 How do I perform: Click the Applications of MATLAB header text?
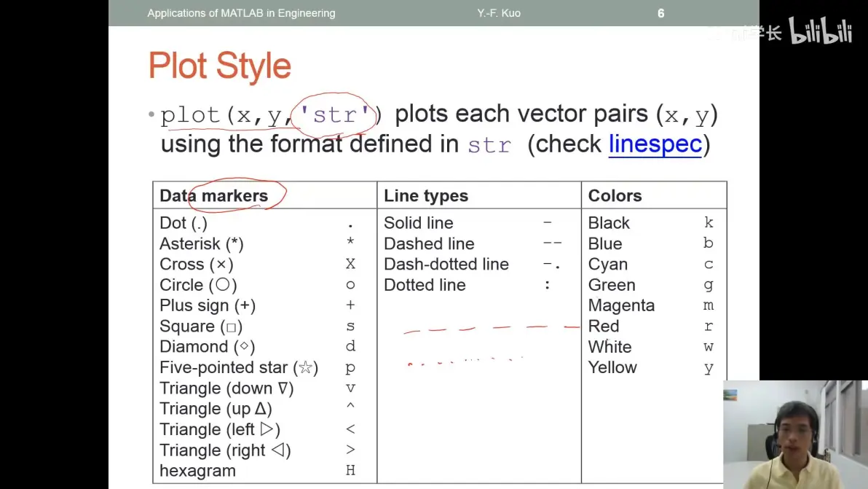pyautogui.click(x=241, y=13)
